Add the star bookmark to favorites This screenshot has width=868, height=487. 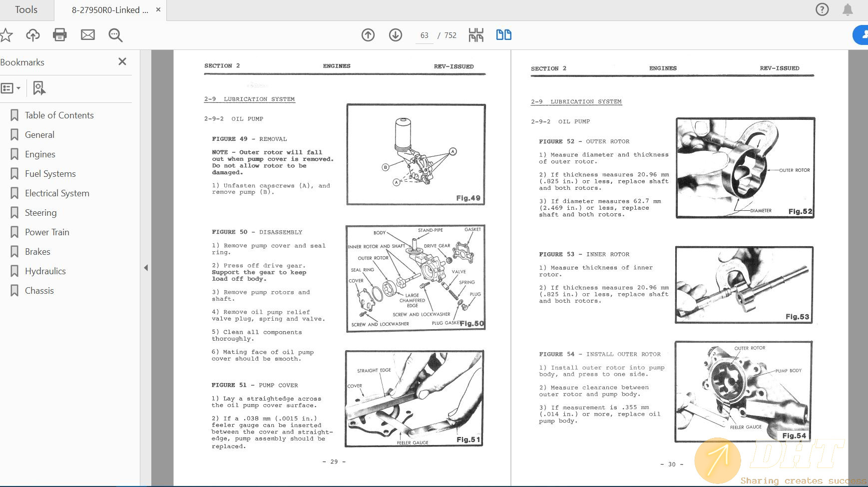point(6,35)
